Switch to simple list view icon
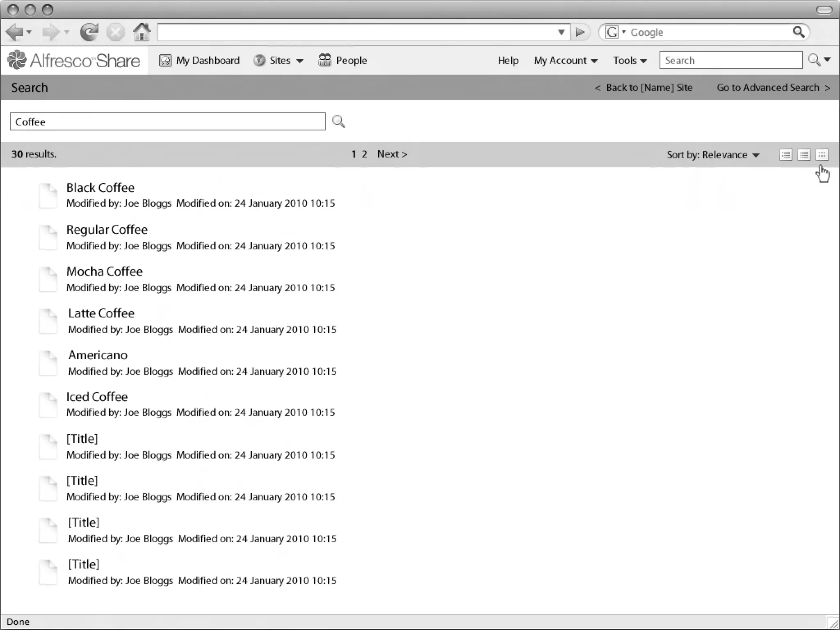840x630 pixels. tap(803, 155)
